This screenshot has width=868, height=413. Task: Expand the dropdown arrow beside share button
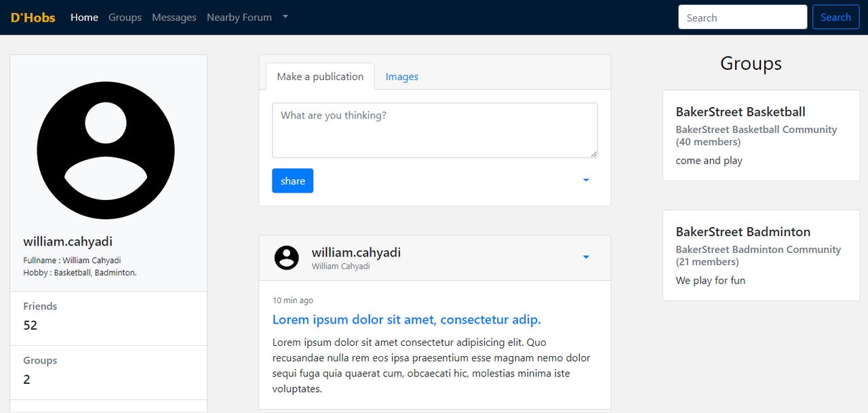click(586, 180)
